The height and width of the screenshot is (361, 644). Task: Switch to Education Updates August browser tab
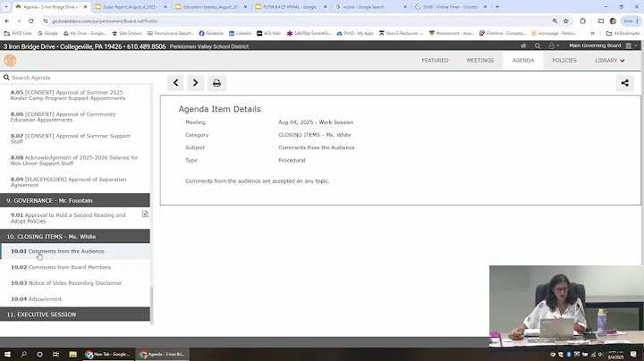(x=211, y=7)
